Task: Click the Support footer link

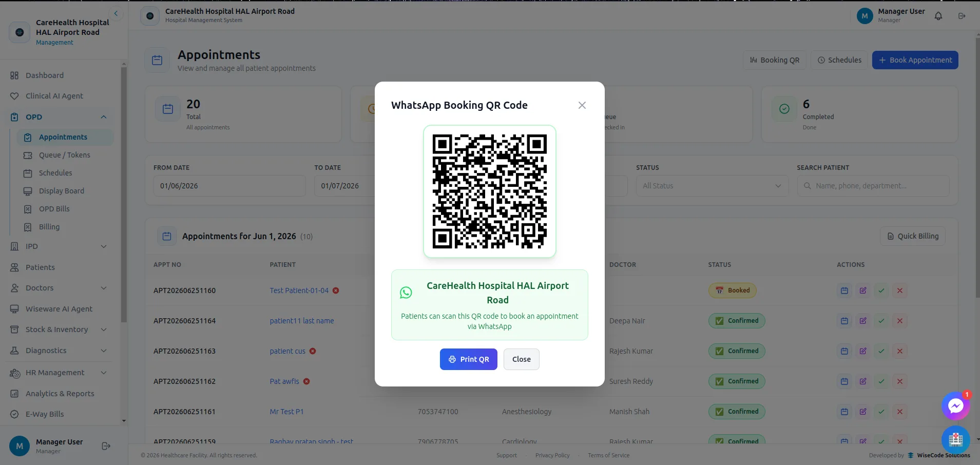Action: (x=507, y=455)
